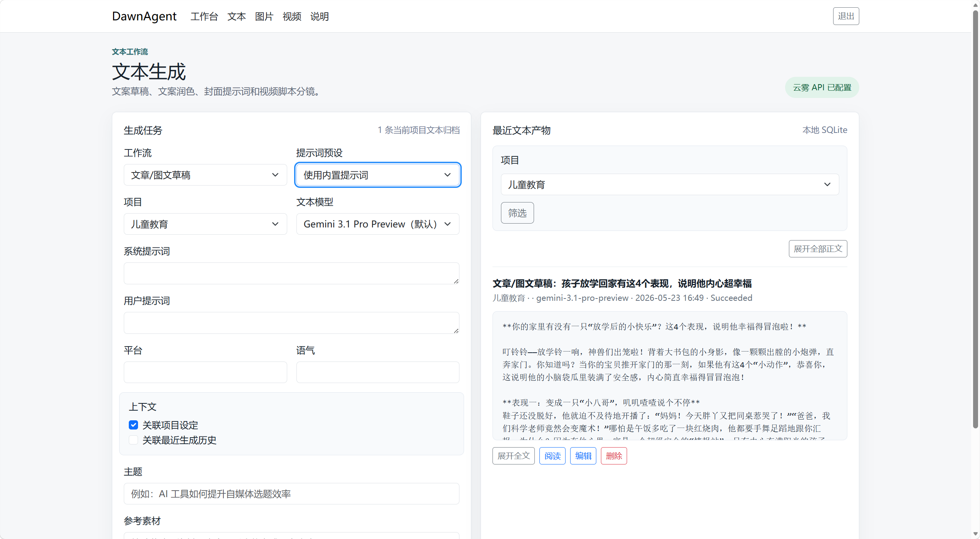Click the page scrollbar thumb
The image size is (980, 539).
(975, 219)
